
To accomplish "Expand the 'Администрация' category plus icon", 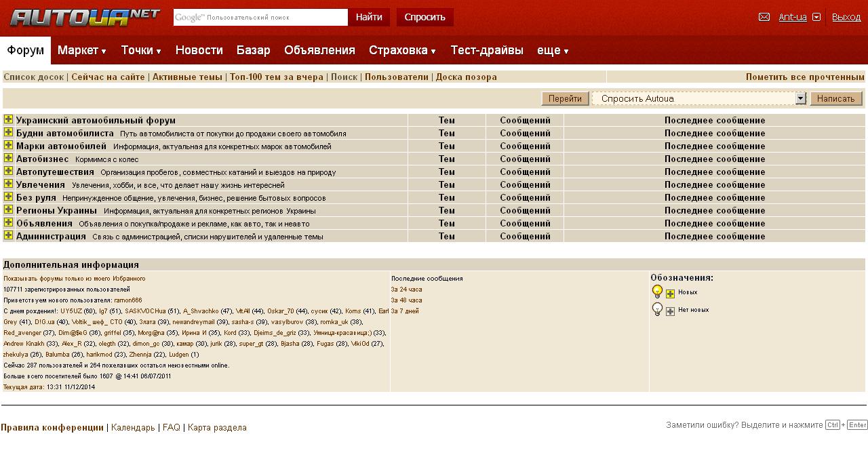I will 8,235.
